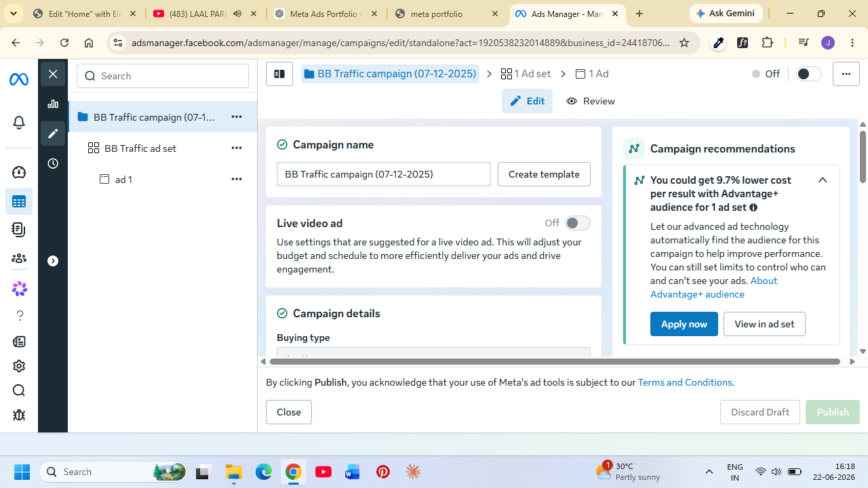Close the editing pane with the X icon
The image size is (868, 488).
pos(53,74)
